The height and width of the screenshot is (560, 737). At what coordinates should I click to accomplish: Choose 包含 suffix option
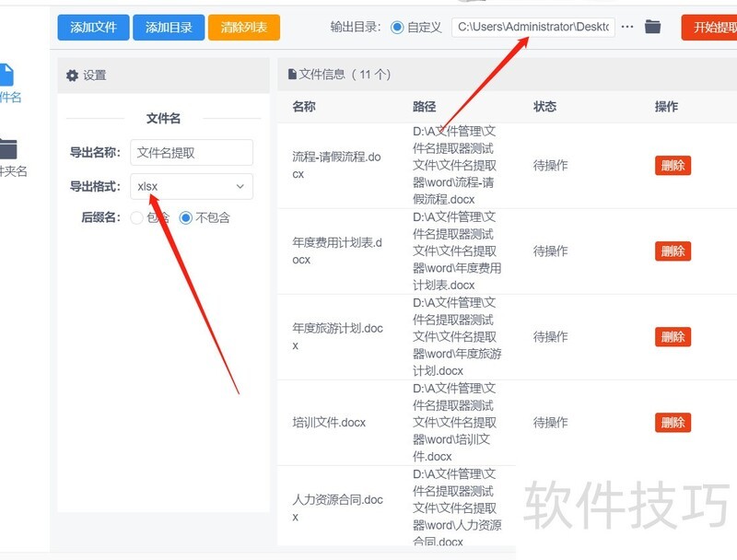point(137,218)
